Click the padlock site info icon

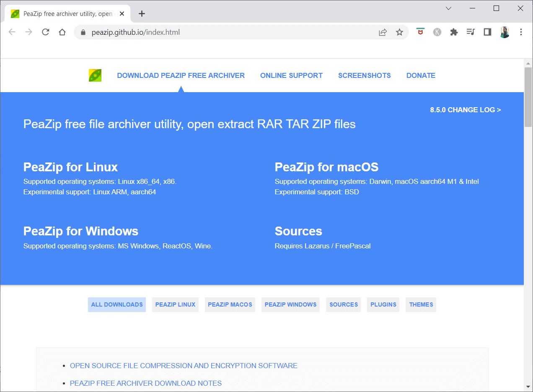(83, 32)
